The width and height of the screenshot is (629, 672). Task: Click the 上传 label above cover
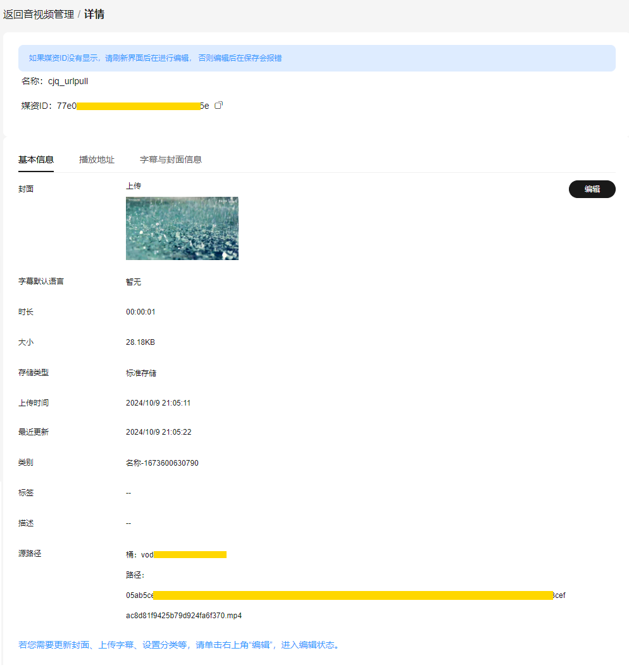pos(134,186)
